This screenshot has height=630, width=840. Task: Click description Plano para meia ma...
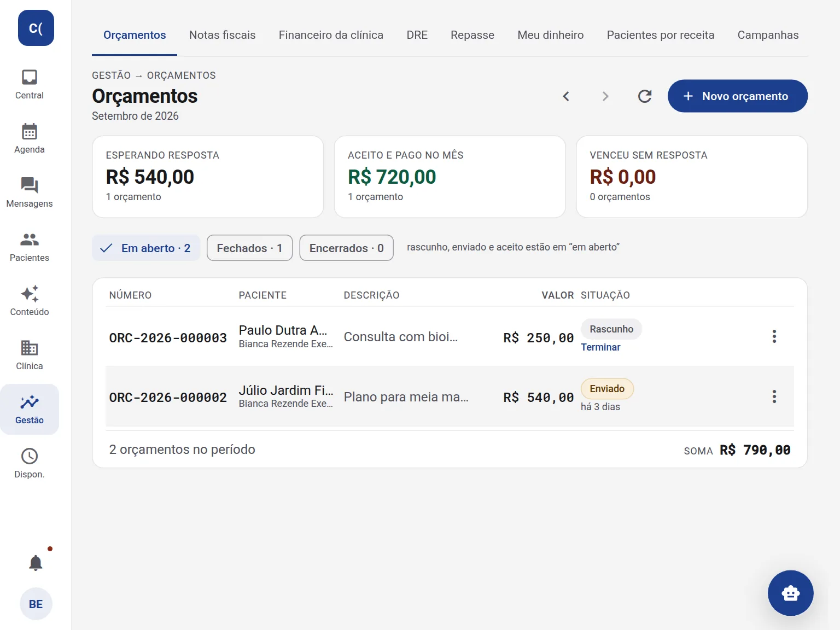[x=406, y=397]
